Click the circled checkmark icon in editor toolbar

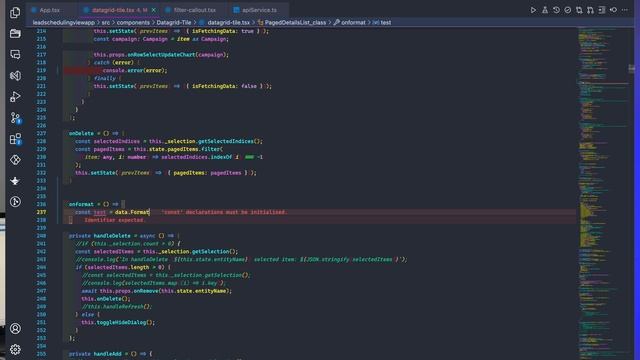click(x=568, y=10)
